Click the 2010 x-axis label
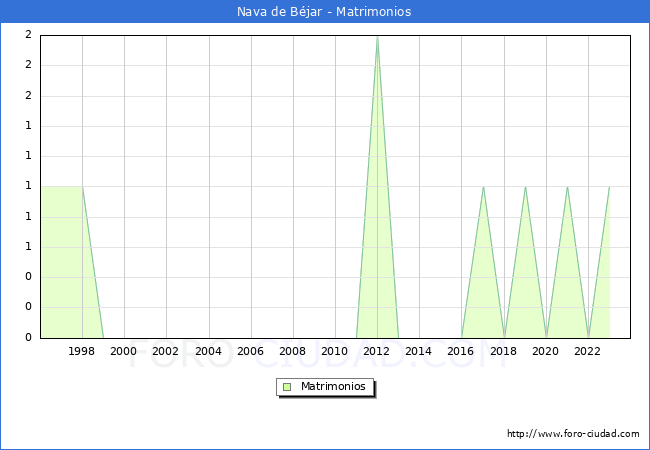 pyautogui.click(x=335, y=351)
